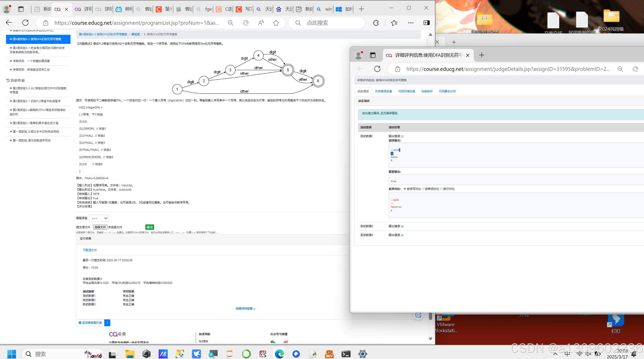Open Dev-C++ from the taskbar
The image size is (644, 359).
(329, 354)
